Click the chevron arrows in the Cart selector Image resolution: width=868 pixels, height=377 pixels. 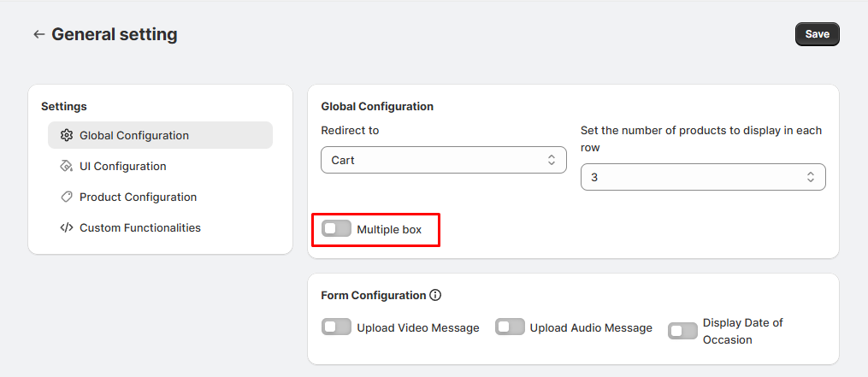[552, 160]
